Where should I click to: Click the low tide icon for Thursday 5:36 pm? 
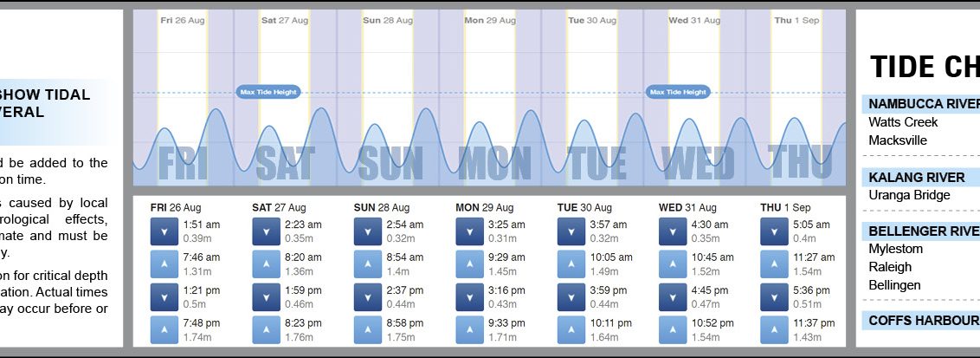point(775,297)
